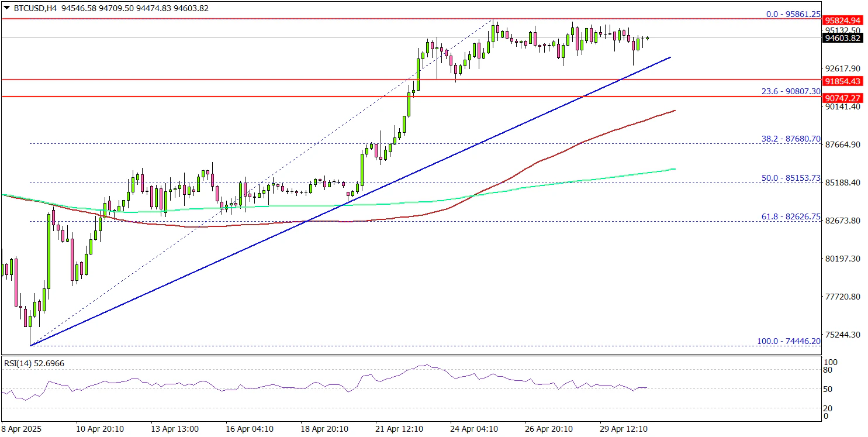
Task: Click the 50.0 - 85153.73 Fibonacci label
Action: (x=790, y=178)
